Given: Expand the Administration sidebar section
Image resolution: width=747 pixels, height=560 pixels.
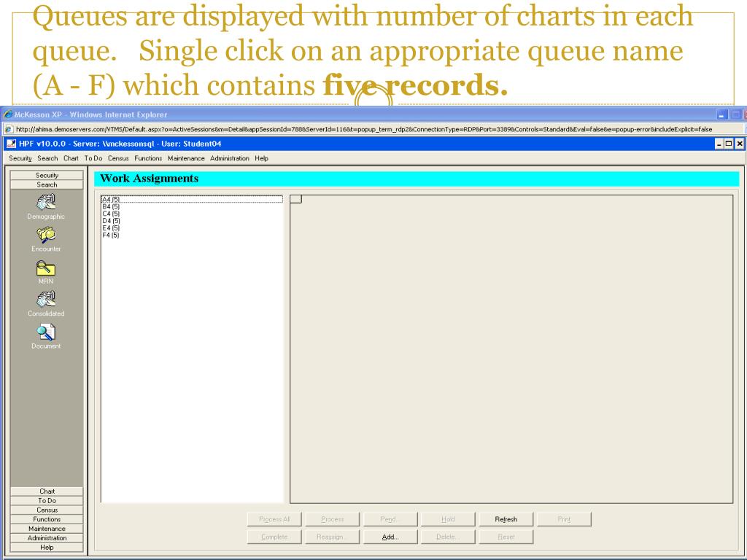Looking at the screenshot, I should click(x=47, y=538).
